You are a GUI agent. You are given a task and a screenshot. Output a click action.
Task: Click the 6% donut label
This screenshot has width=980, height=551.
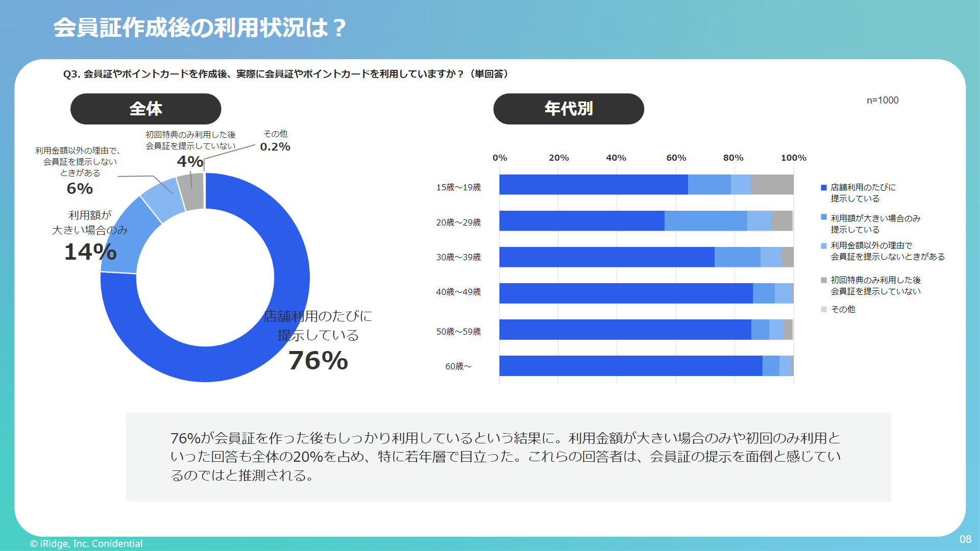click(80, 188)
